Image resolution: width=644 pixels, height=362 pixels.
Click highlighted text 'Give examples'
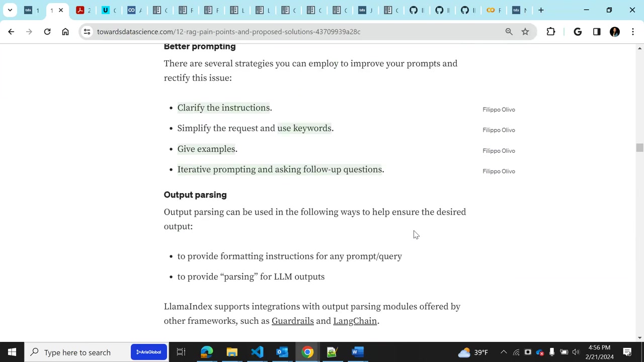point(206,149)
